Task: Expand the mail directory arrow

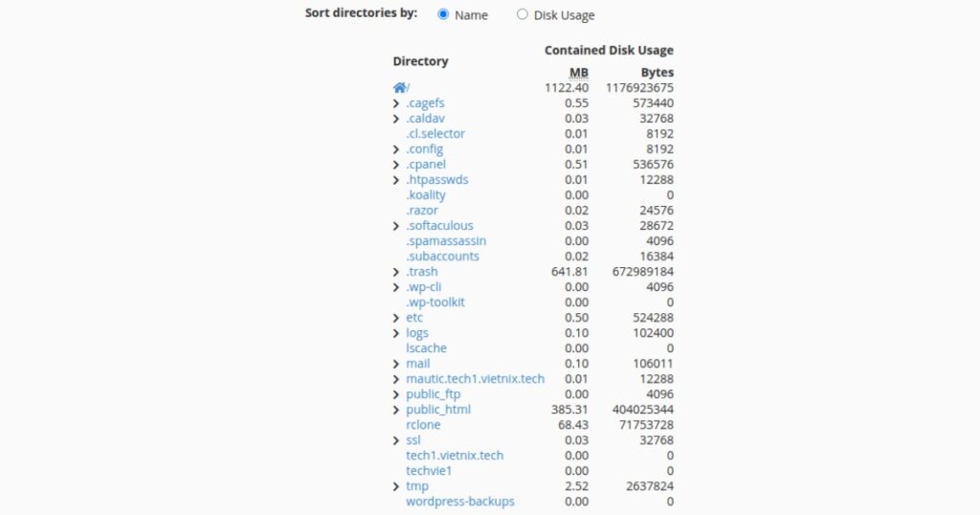Action: click(396, 364)
